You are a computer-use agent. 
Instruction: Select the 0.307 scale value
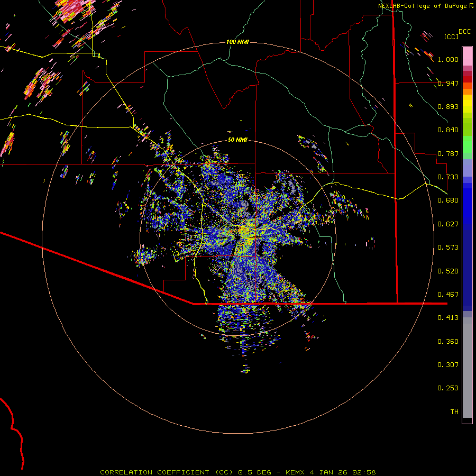[448, 365]
